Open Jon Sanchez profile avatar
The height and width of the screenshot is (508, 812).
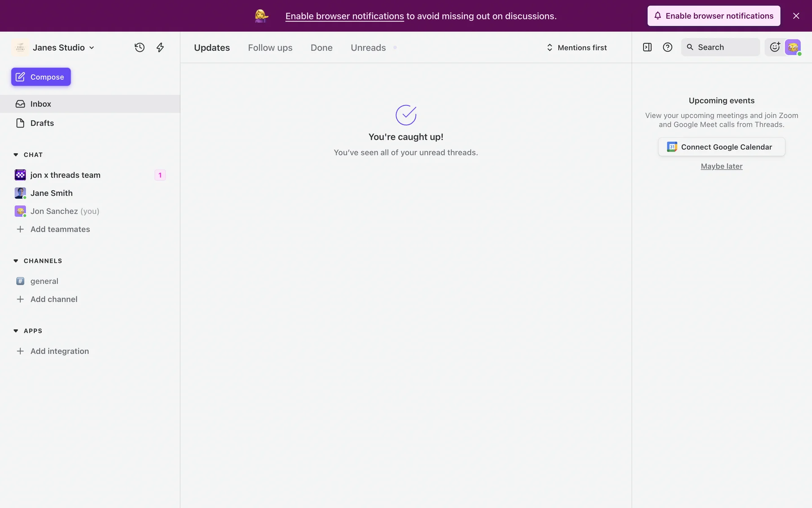click(793, 47)
